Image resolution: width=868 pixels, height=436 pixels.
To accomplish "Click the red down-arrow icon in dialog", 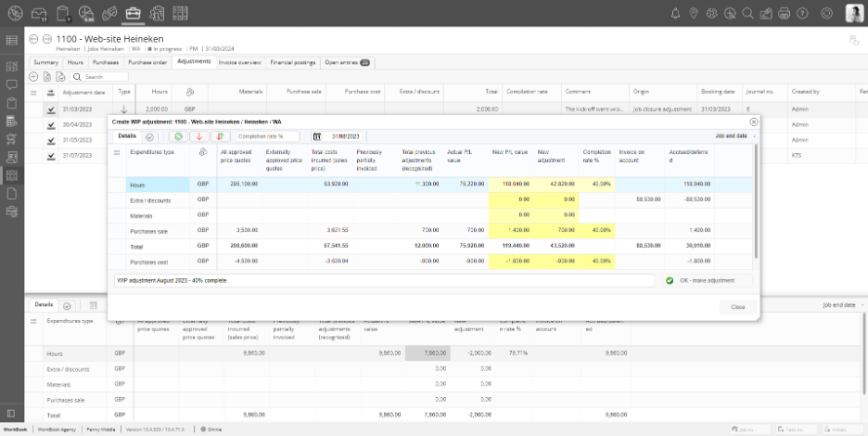I will [x=198, y=136].
